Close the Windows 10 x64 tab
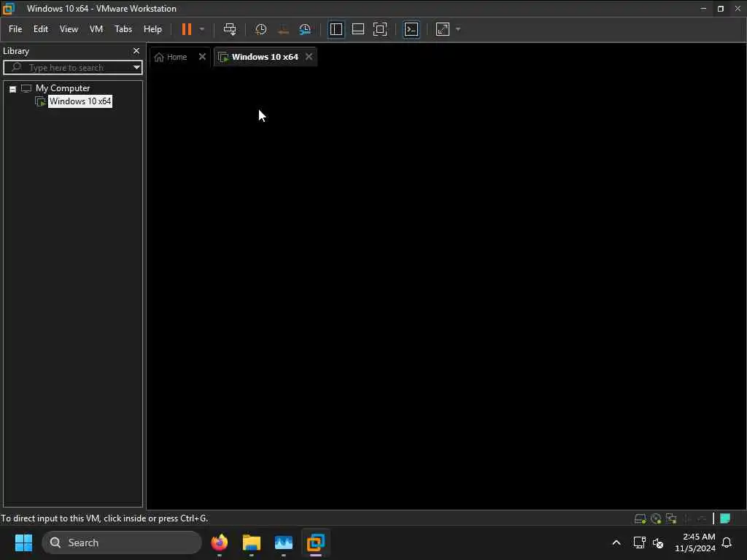This screenshot has height=560, width=747. (x=309, y=57)
